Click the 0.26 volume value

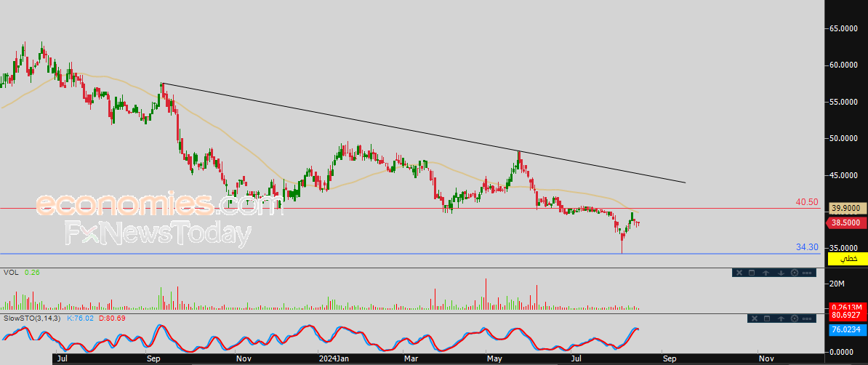31,273
